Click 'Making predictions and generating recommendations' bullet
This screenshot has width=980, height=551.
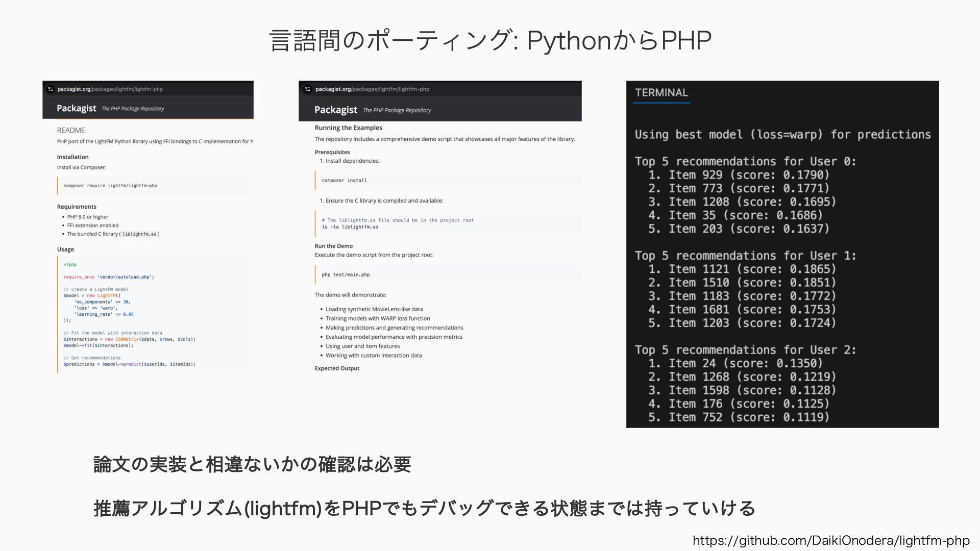[395, 328]
